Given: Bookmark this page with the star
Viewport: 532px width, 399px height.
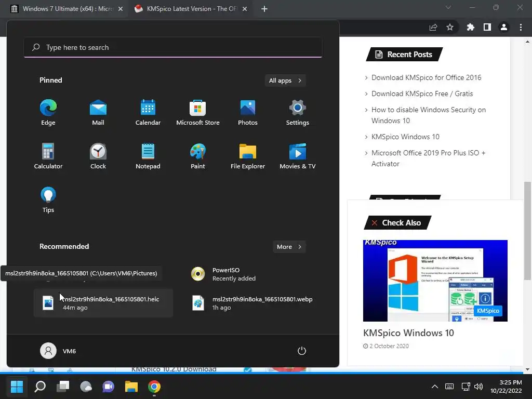Looking at the screenshot, I should [x=450, y=27].
